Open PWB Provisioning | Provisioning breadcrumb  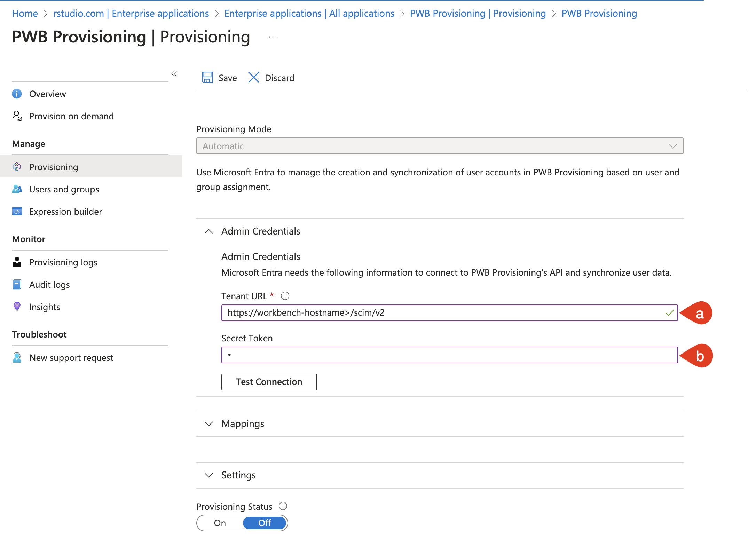(478, 13)
